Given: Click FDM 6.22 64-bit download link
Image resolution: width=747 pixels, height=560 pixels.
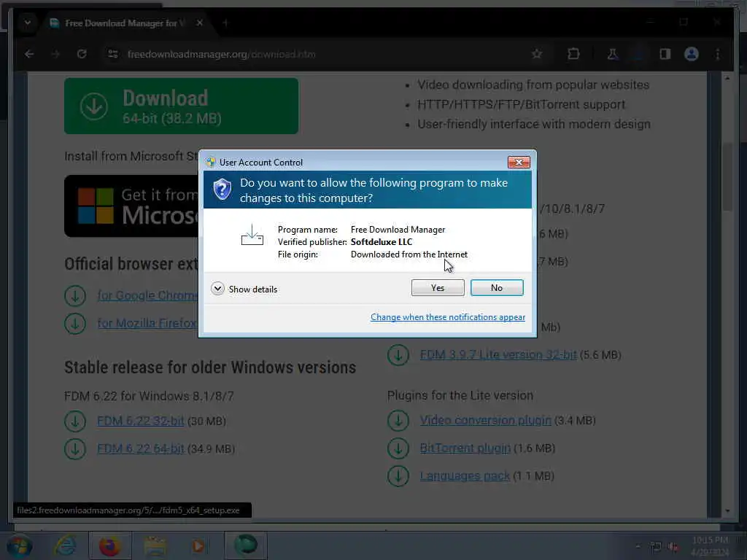Looking at the screenshot, I should [141, 448].
